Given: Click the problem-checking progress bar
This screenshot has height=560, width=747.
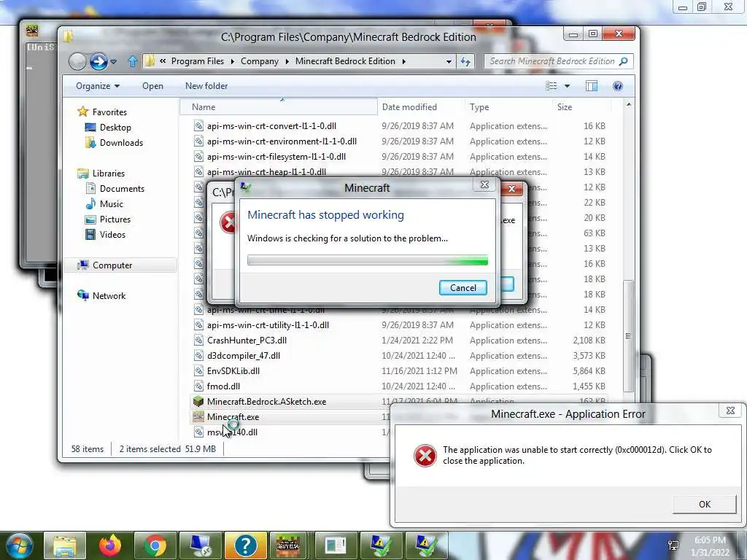Looking at the screenshot, I should click(368, 260).
